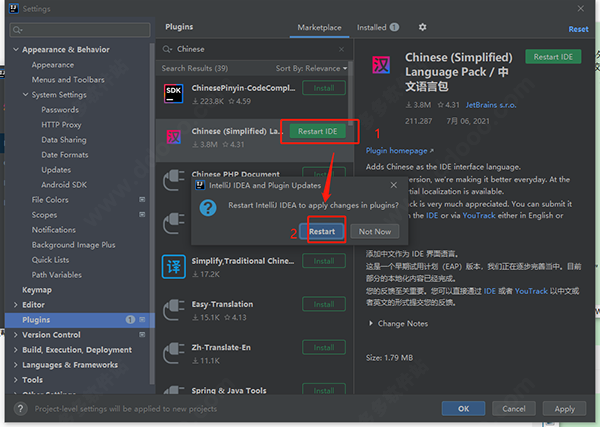This screenshot has width=600, height=427.
Task: Open the HTTP Proxy settings page
Action: pyautogui.click(x=61, y=125)
